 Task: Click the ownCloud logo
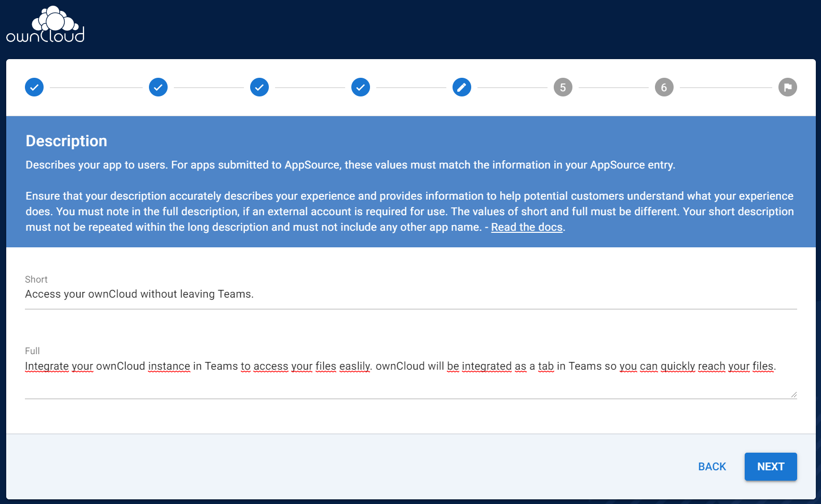pyautogui.click(x=45, y=24)
